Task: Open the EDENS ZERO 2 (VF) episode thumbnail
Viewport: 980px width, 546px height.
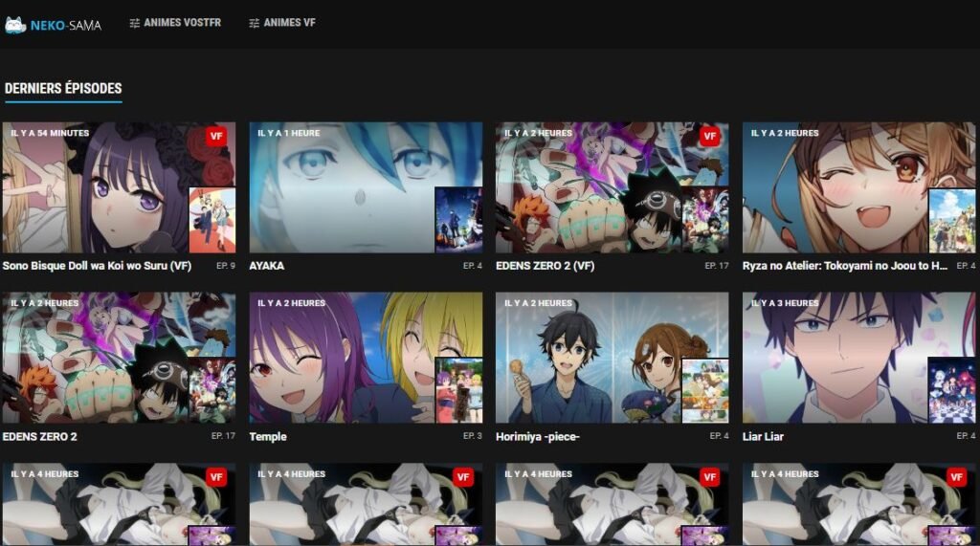Action: [x=612, y=187]
